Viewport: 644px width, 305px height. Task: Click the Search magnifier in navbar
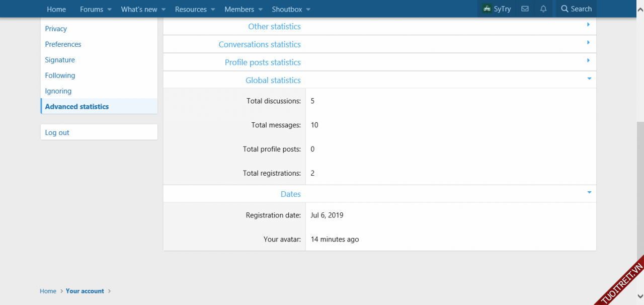tap(565, 9)
